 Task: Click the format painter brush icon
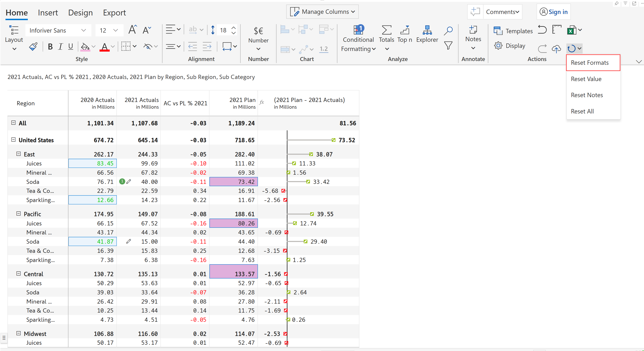point(33,46)
